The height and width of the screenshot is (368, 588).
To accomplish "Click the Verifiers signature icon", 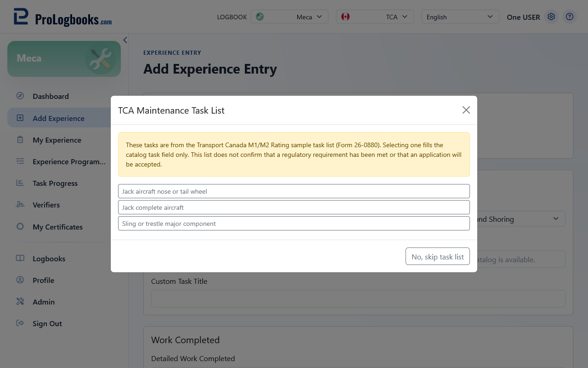I will coord(20,205).
